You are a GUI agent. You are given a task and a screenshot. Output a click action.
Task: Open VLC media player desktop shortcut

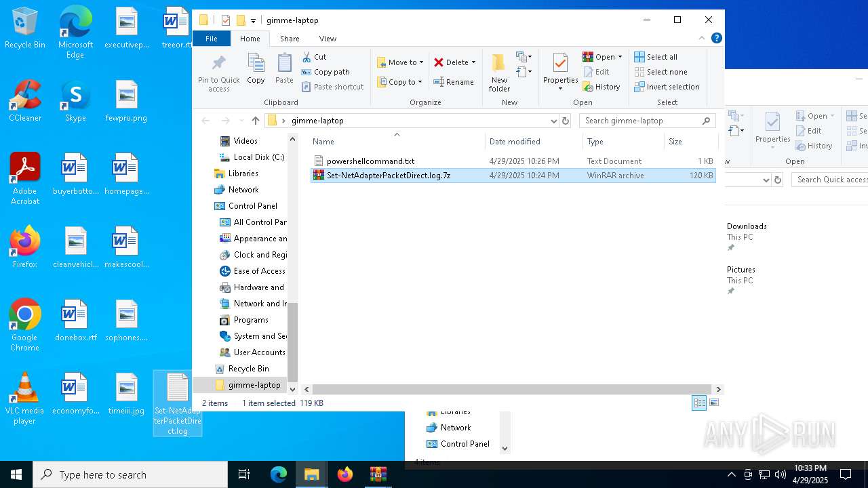click(25, 399)
